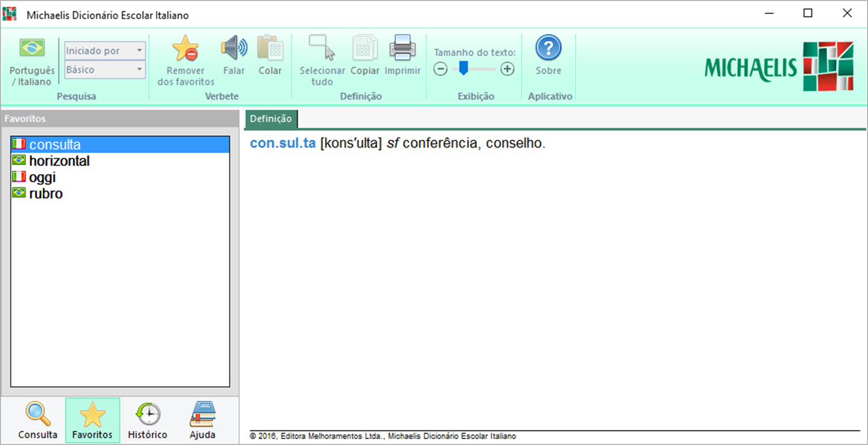The height and width of the screenshot is (445, 868).
Task: Switch to the Favoritos panel
Action: coord(92,421)
